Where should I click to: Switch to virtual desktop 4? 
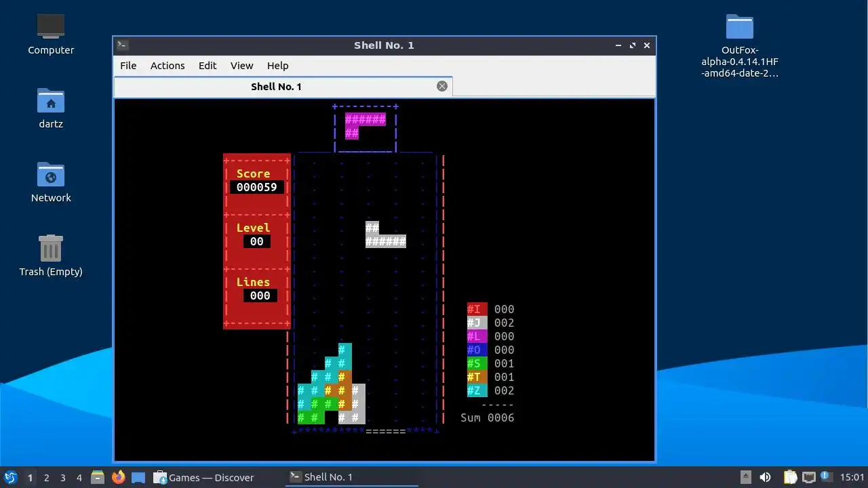(79, 478)
